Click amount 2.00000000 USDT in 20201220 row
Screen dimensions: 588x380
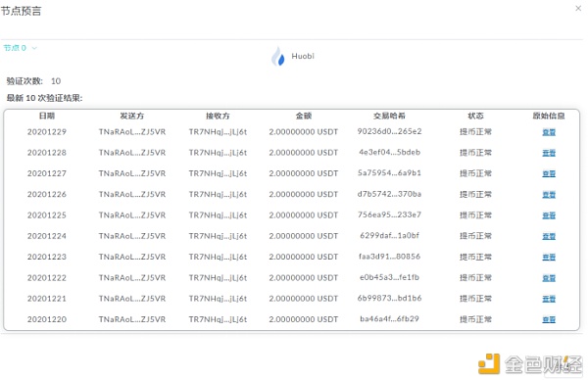pos(304,319)
